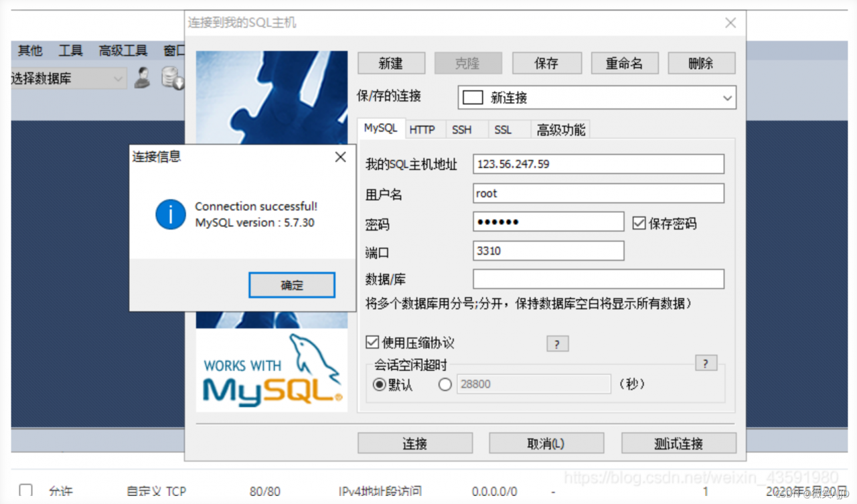Switch to the HTTP tab

point(422,130)
